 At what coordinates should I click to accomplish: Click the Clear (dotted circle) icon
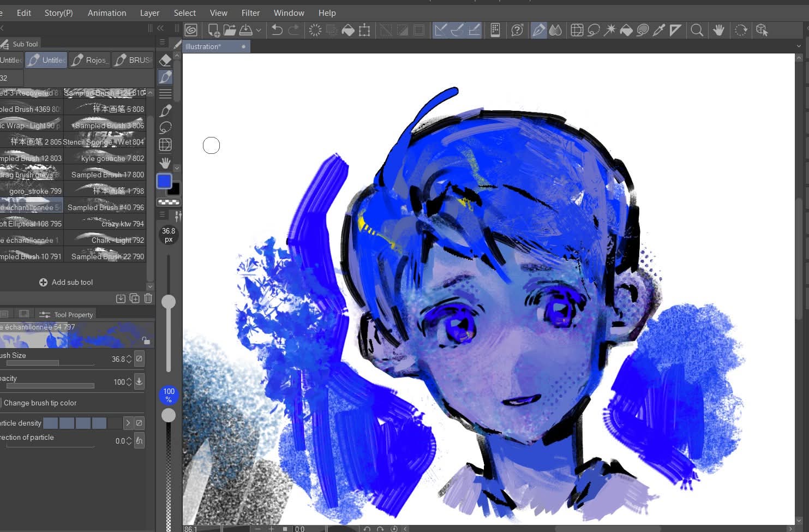click(315, 30)
